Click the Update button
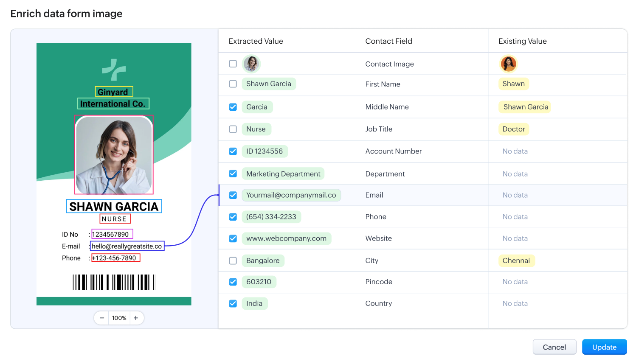 click(x=604, y=347)
